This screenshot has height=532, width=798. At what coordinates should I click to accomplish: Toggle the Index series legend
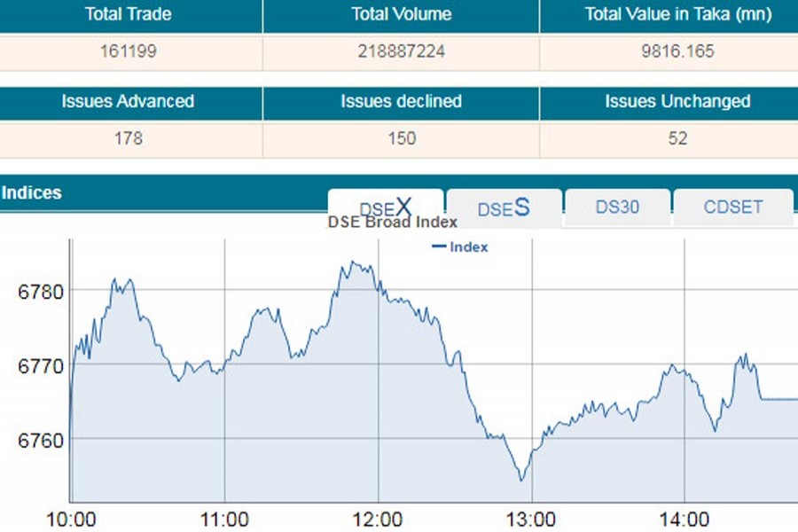click(x=460, y=247)
